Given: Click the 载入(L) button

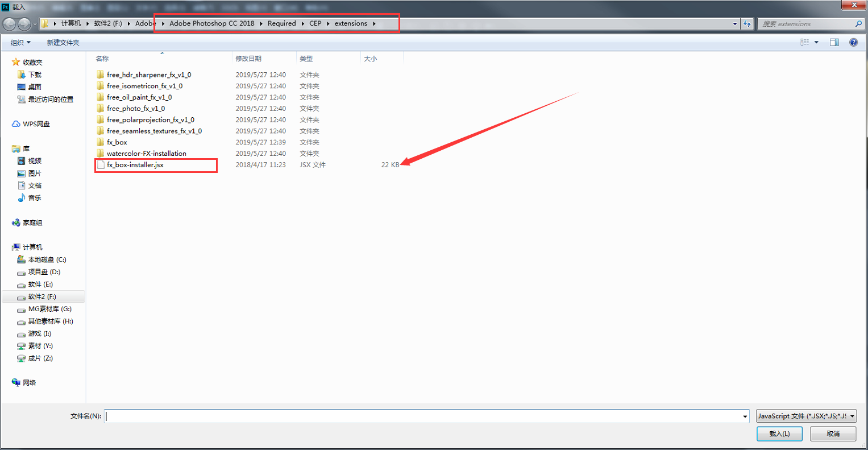Looking at the screenshot, I should (779, 434).
